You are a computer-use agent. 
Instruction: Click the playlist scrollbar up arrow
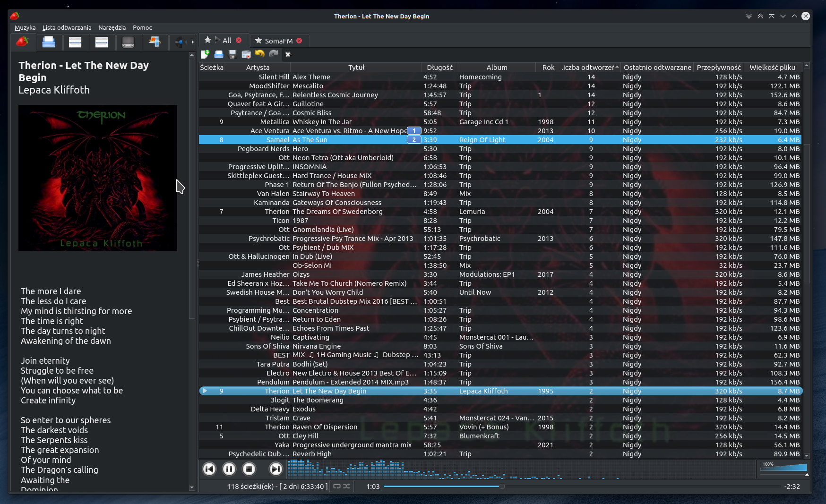[807, 65]
